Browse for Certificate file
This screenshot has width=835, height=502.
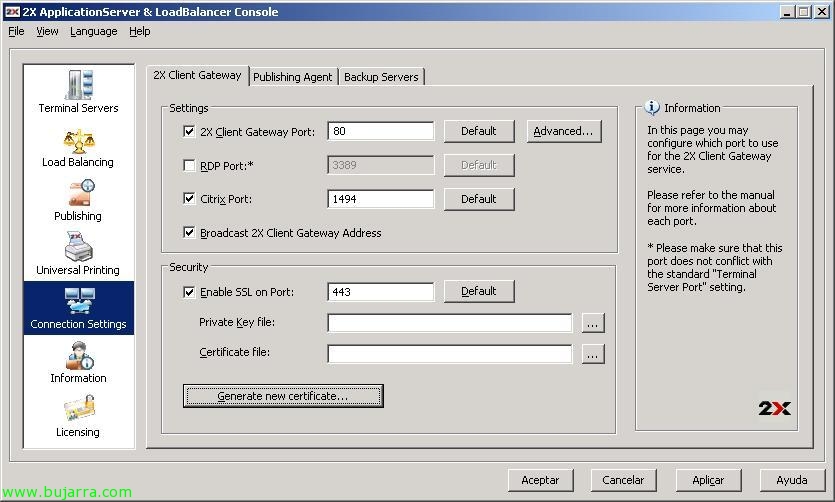(593, 354)
